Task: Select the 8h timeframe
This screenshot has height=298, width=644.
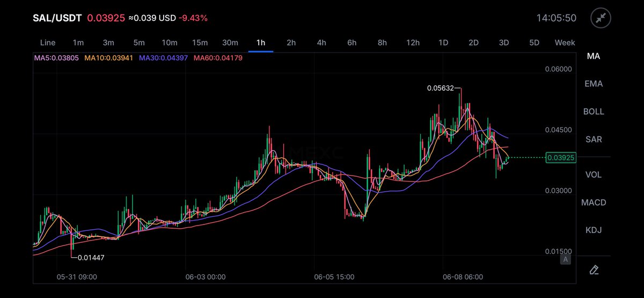Action: 382,42
